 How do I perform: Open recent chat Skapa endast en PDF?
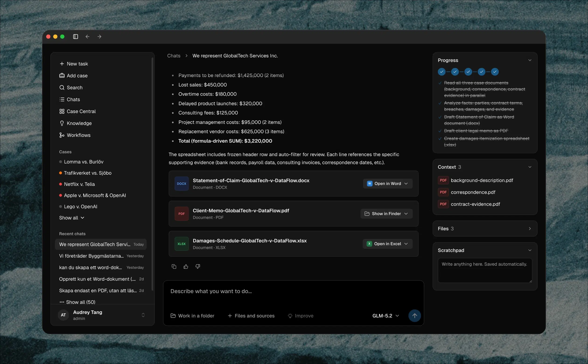coord(101,290)
